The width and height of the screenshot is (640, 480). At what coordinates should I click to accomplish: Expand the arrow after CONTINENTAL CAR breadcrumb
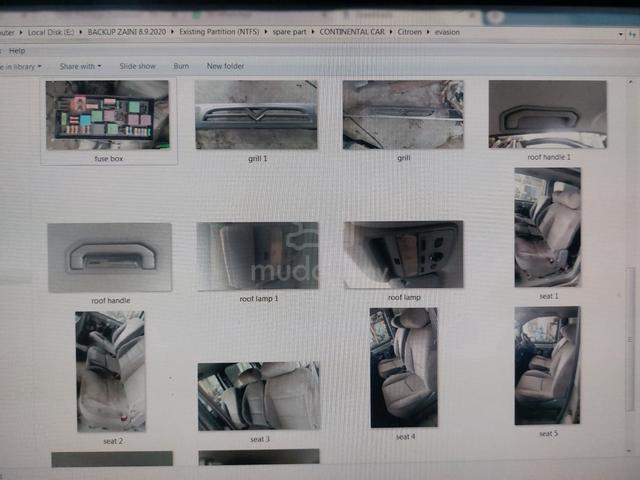(x=391, y=32)
